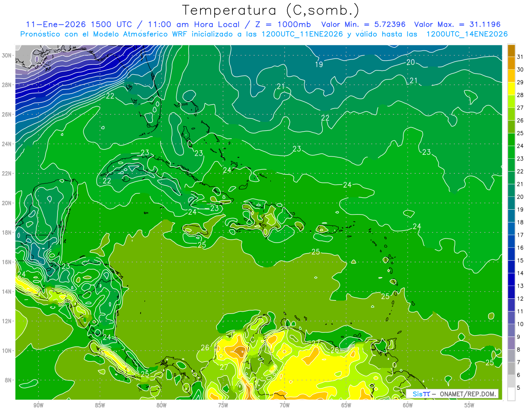Click the "8N" latitude axis label
The width and height of the screenshot is (532, 411).
[x=8, y=380]
